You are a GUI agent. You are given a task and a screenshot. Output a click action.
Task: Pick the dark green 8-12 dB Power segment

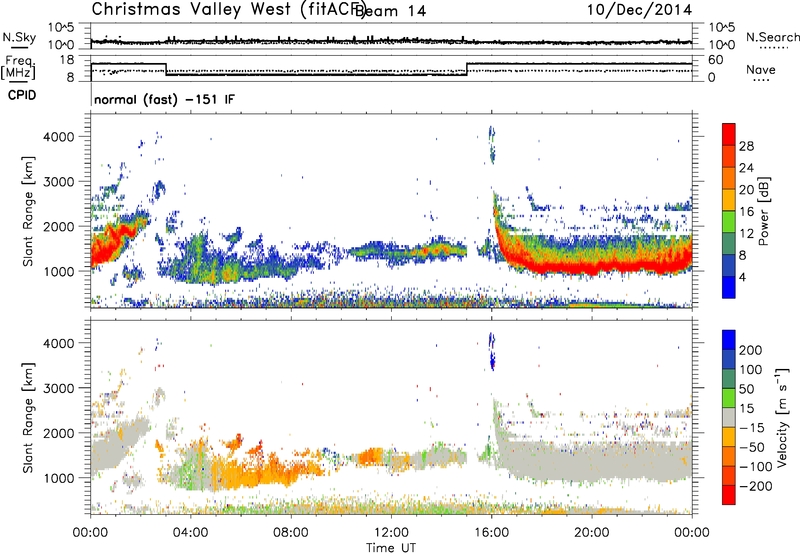729,244
